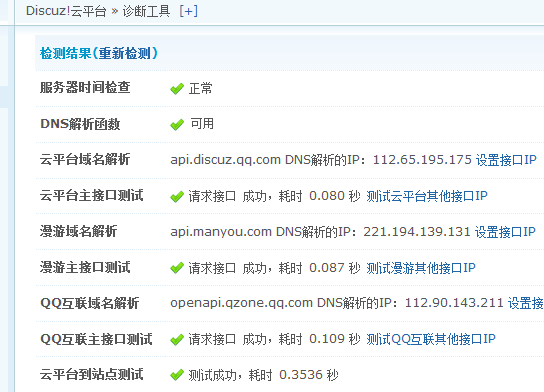Select the QQ互联域名解析 row label

[90, 303]
